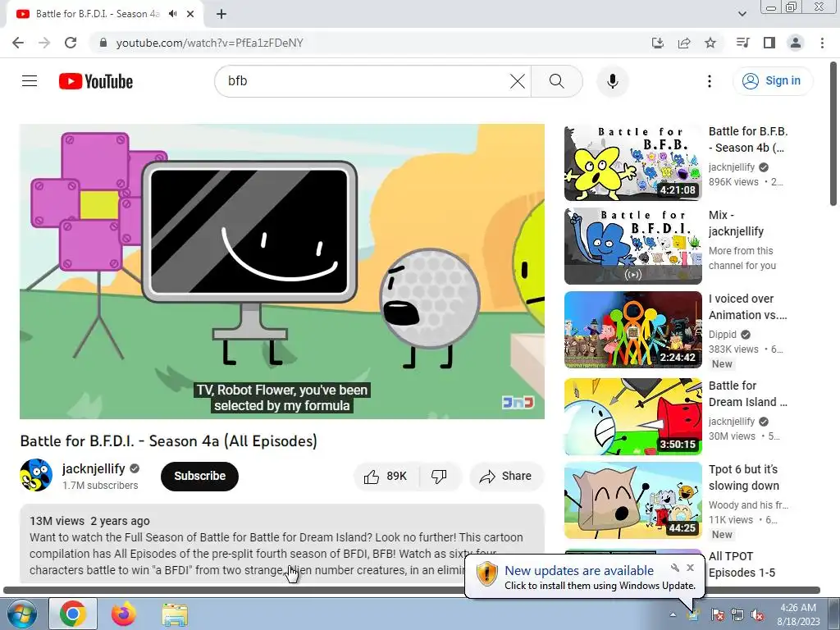Open the taskbar clock showing 4:26 AM
Viewport: 840px width, 630px height.
(x=798, y=614)
